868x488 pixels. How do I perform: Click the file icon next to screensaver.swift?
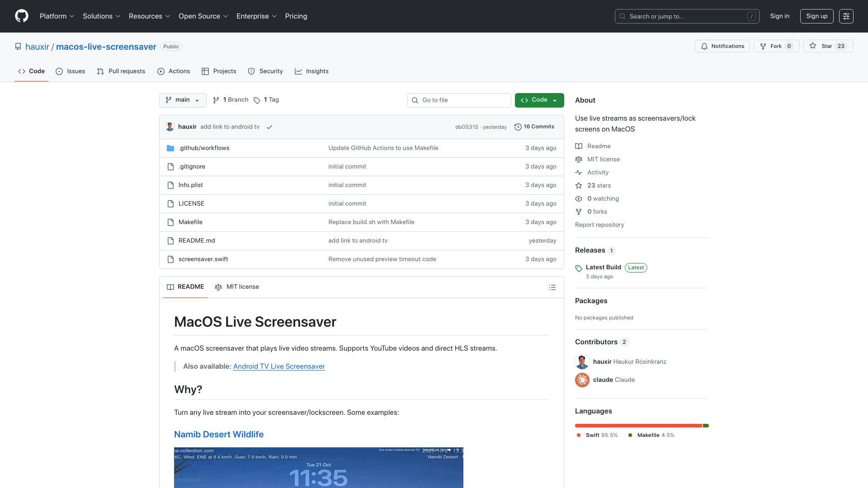(170, 259)
